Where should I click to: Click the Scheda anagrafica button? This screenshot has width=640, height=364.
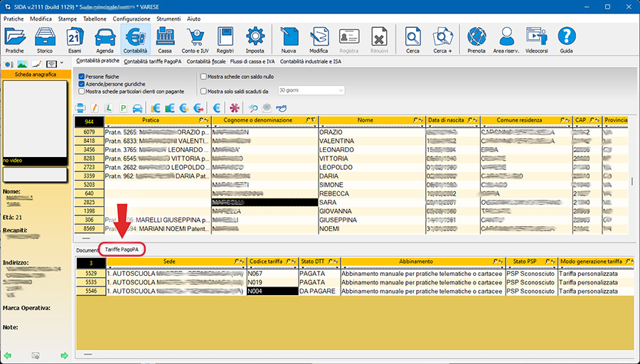tap(36, 73)
